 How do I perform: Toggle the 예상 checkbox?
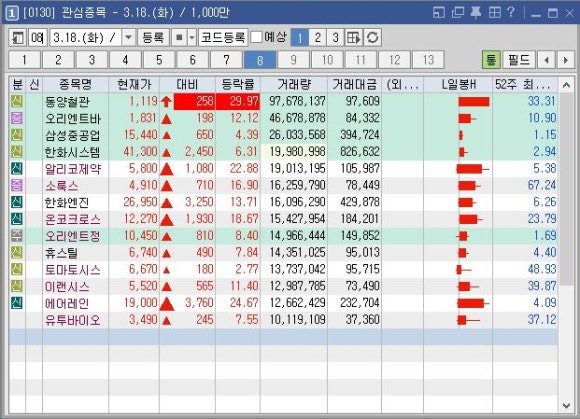pos(256,37)
